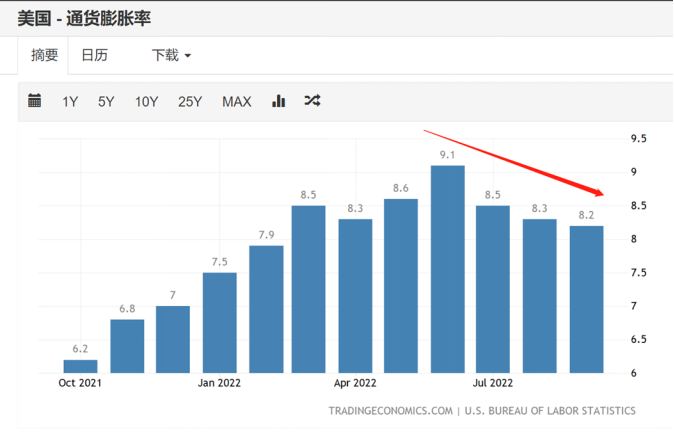Click the 8.6 bar
Viewport: 674px width, 433px height.
coord(401,286)
